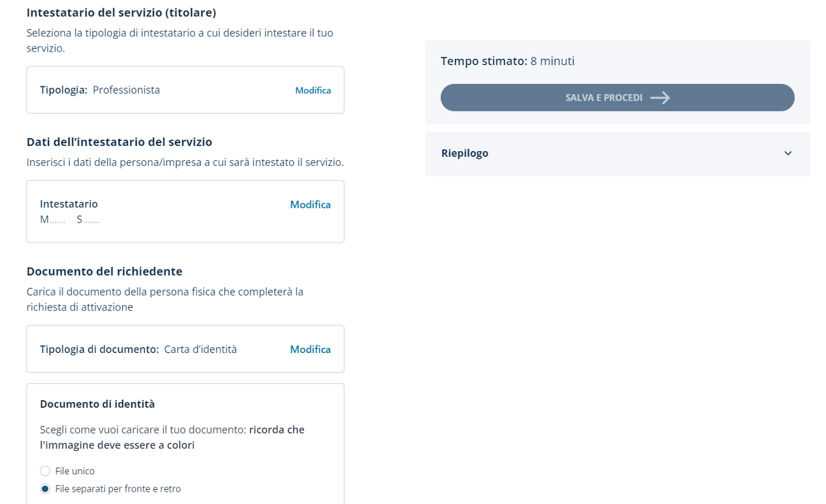Click the 'File unico' option label
This screenshot has width=826, height=504.
pos(75,471)
